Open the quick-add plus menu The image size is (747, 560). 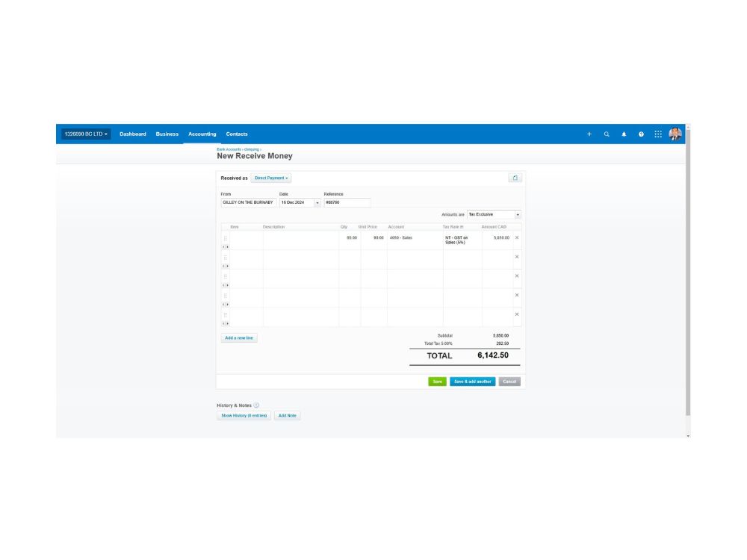(x=589, y=134)
